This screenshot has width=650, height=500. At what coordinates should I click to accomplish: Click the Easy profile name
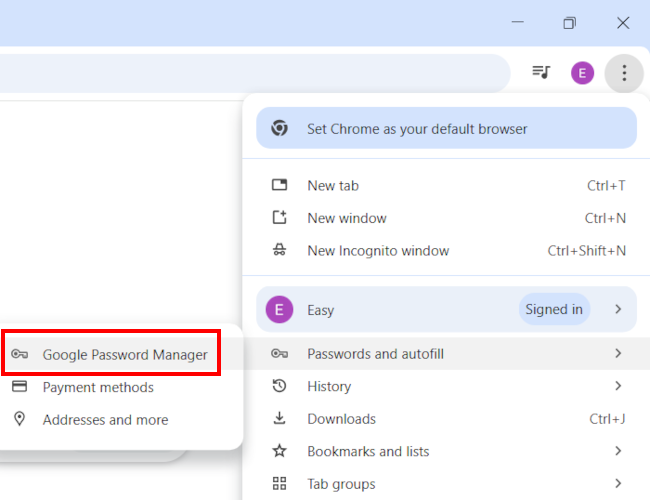pyautogui.click(x=320, y=310)
